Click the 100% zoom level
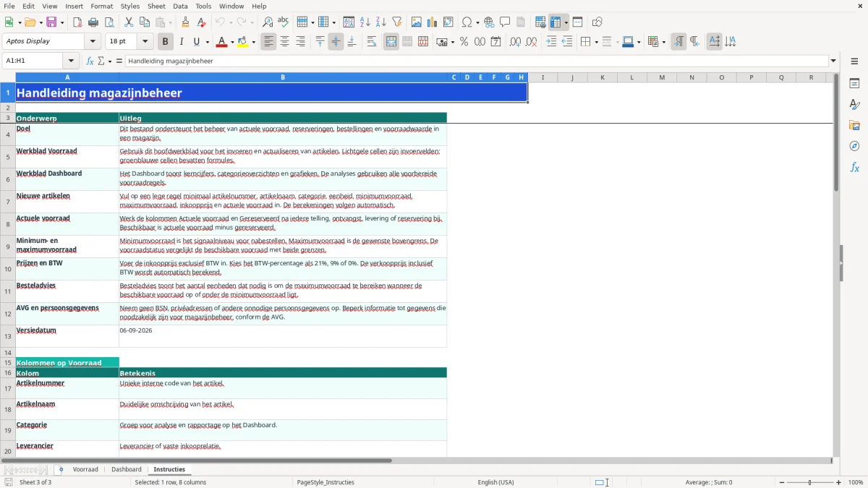Viewport: 868px width, 488px height. [x=856, y=482]
